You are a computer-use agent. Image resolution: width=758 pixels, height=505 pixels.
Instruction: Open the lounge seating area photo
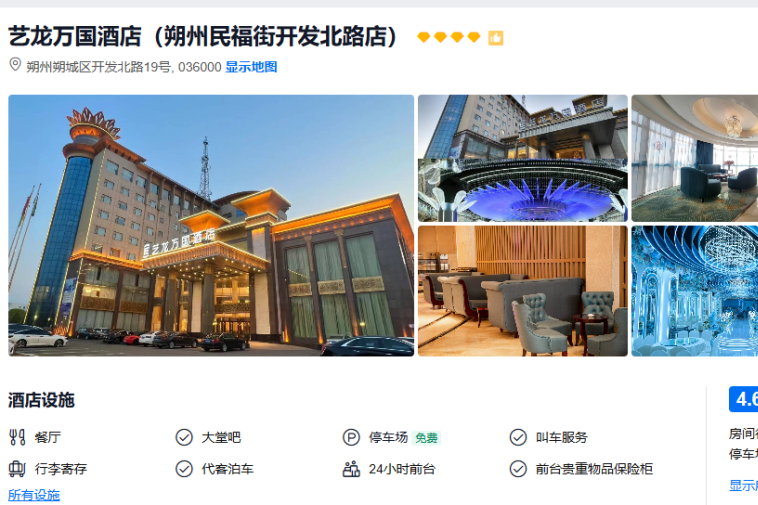coord(523,291)
